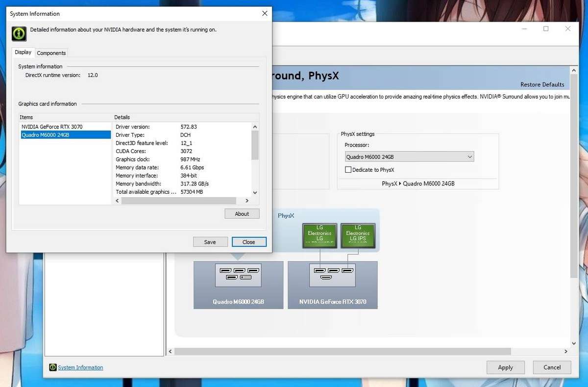Click the right scroll arrow under the Details pane
This screenshot has width=588, height=387.
(246, 200)
